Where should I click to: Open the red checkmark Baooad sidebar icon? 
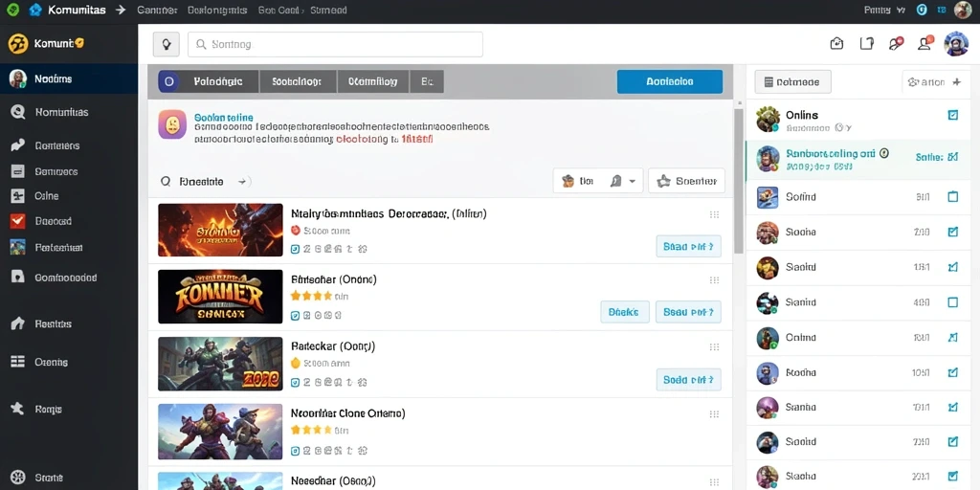[17, 221]
